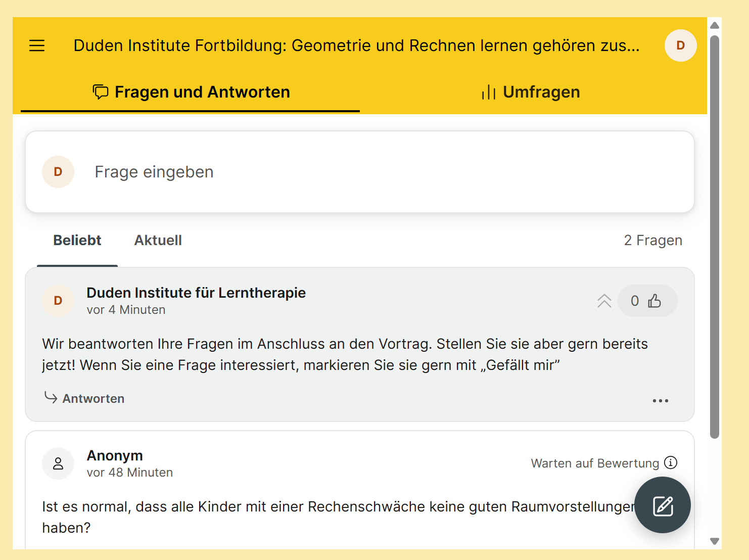Viewport: 749px width, 560px height.
Task: Switch to Fragen und Antworten tab
Action: coord(191,92)
